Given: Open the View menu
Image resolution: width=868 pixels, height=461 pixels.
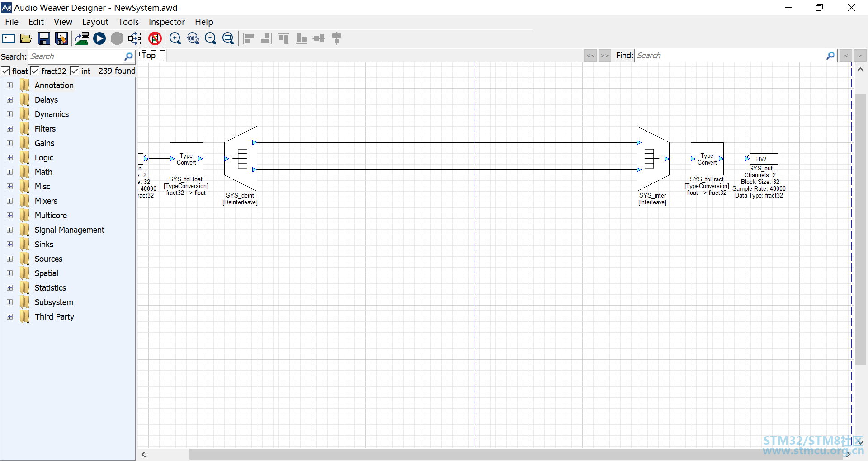Looking at the screenshot, I should 63,22.
